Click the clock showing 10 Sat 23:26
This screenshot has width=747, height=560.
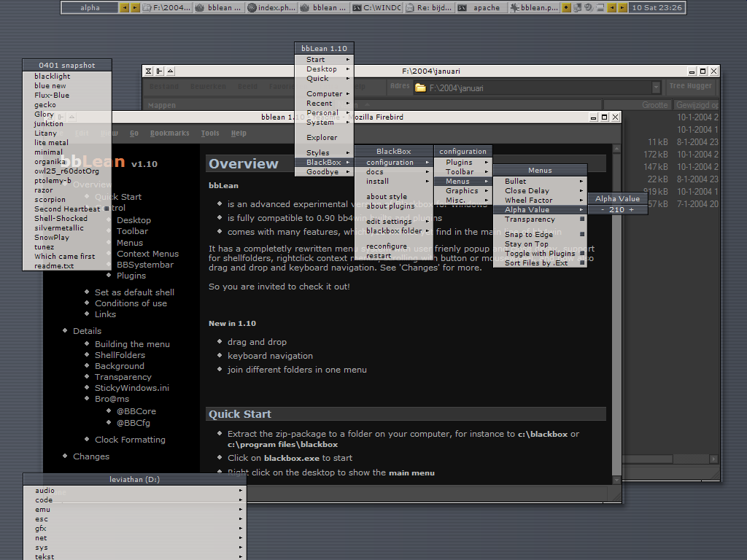click(x=657, y=7)
